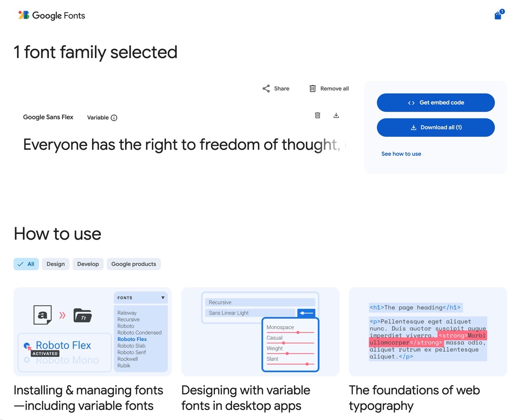Open The foundations of web typography article
The width and height of the screenshot is (521, 420).
click(x=414, y=398)
